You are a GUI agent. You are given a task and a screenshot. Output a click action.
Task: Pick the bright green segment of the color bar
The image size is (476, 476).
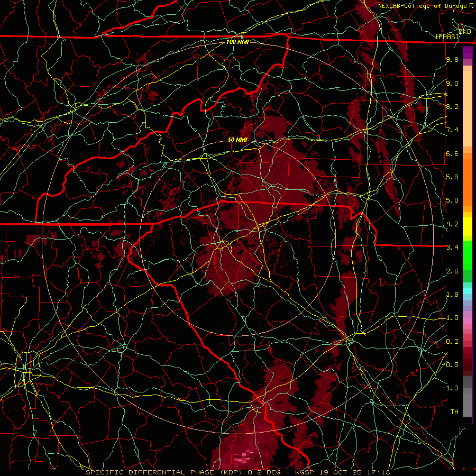tap(467, 257)
